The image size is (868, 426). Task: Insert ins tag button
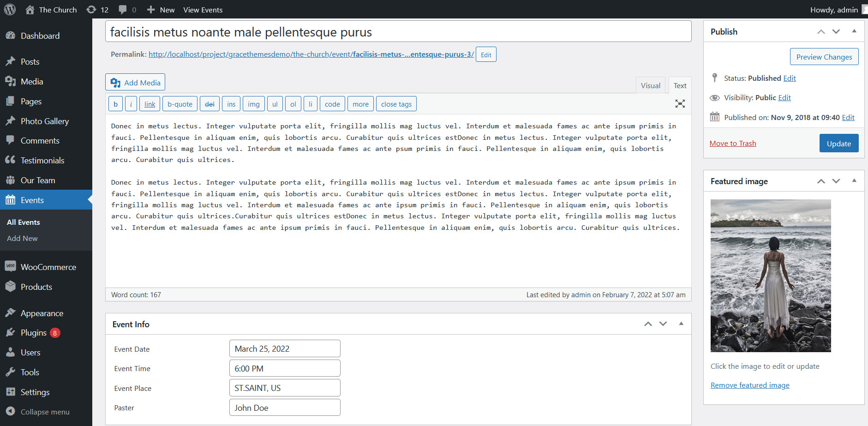231,104
